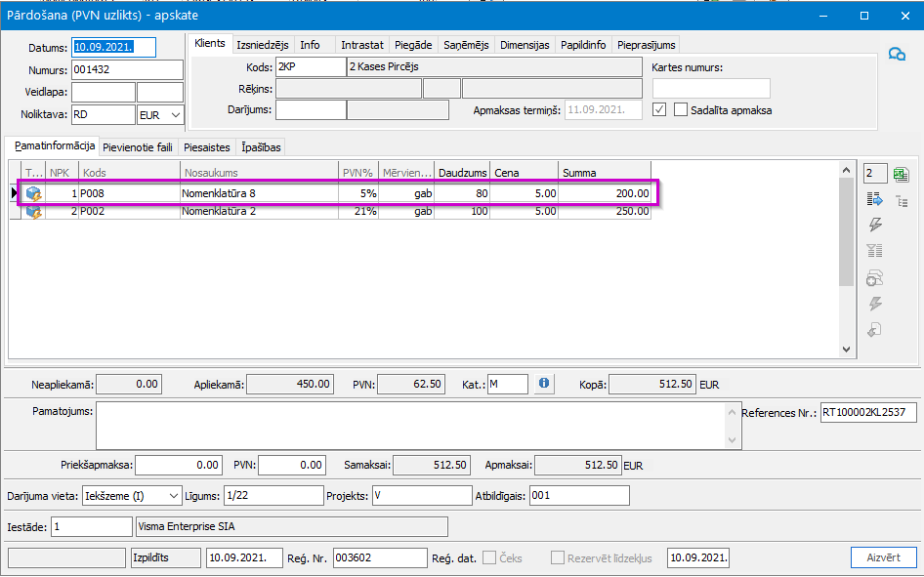924x577 pixels.
Task: Click the References Nr. field
Action: (868, 413)
